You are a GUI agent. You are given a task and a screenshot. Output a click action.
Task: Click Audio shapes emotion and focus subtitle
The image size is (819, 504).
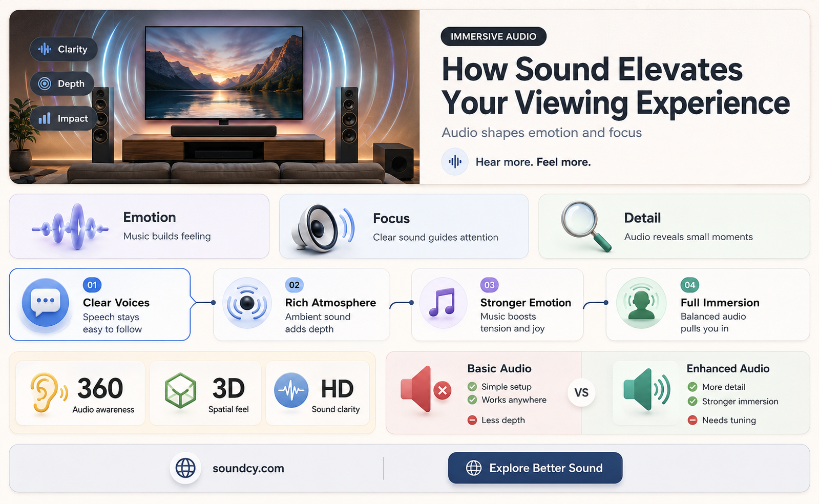(x=541, y=133)
